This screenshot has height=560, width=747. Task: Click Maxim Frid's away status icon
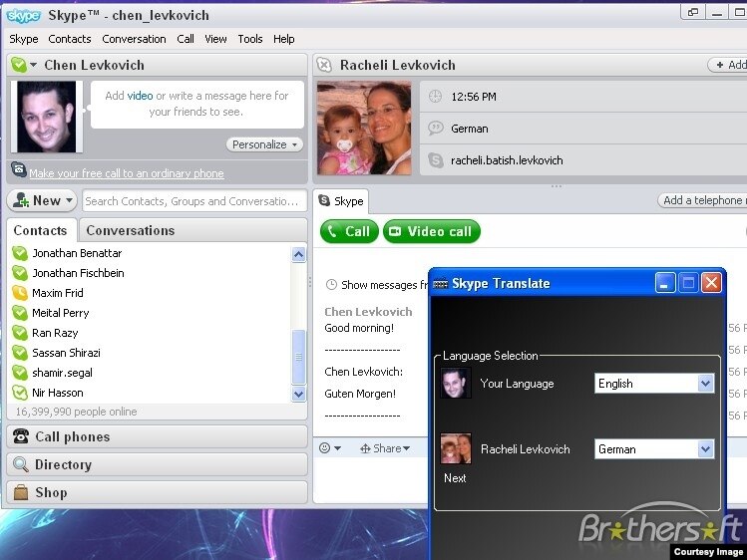(20, 293)
